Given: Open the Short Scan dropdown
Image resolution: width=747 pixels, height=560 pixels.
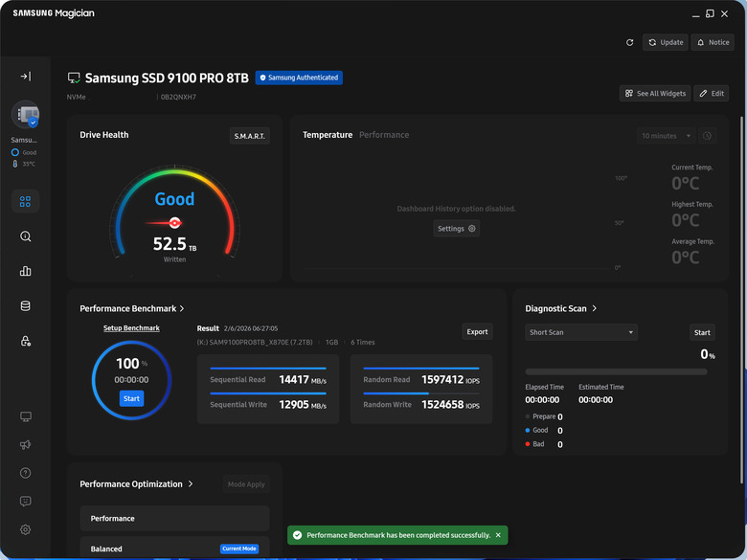Looking at the screenshot, I should coord(580,332).
